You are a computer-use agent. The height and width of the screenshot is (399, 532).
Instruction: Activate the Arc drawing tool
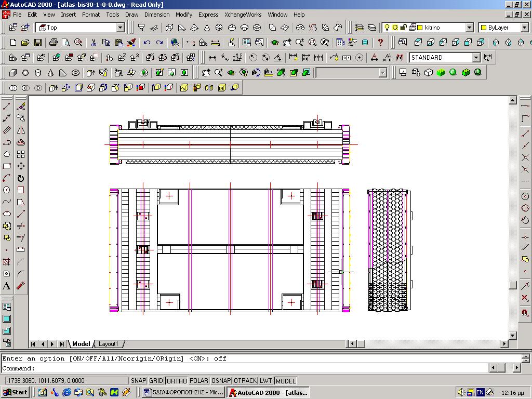(6, 178)
